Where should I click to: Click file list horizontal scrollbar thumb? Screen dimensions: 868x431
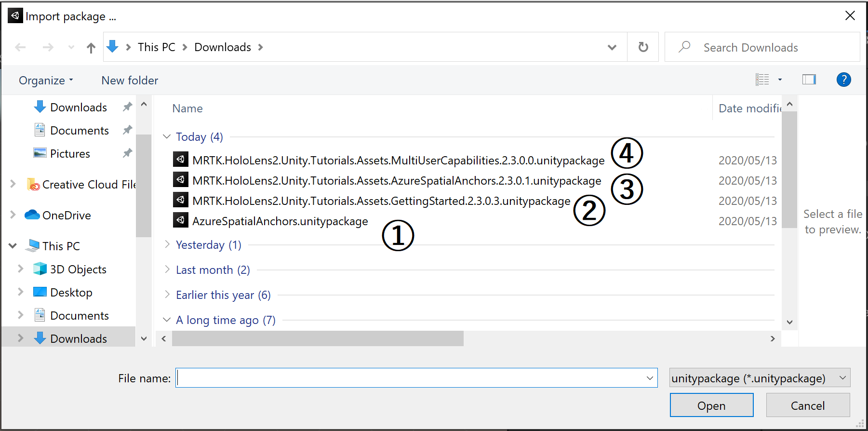coord(318,338)
